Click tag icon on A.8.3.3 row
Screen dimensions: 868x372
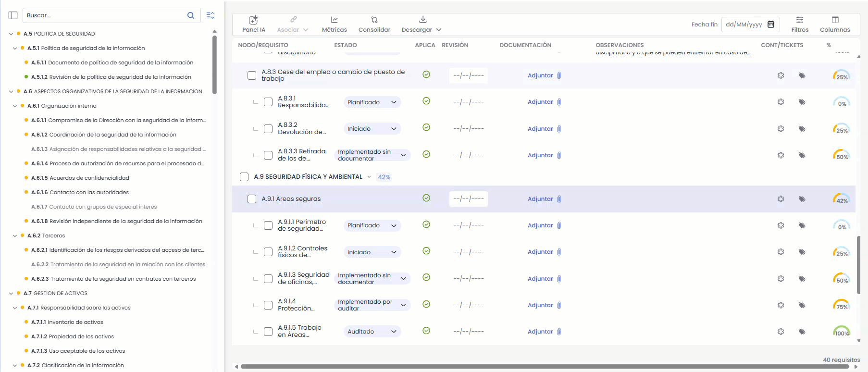[802, 155]
